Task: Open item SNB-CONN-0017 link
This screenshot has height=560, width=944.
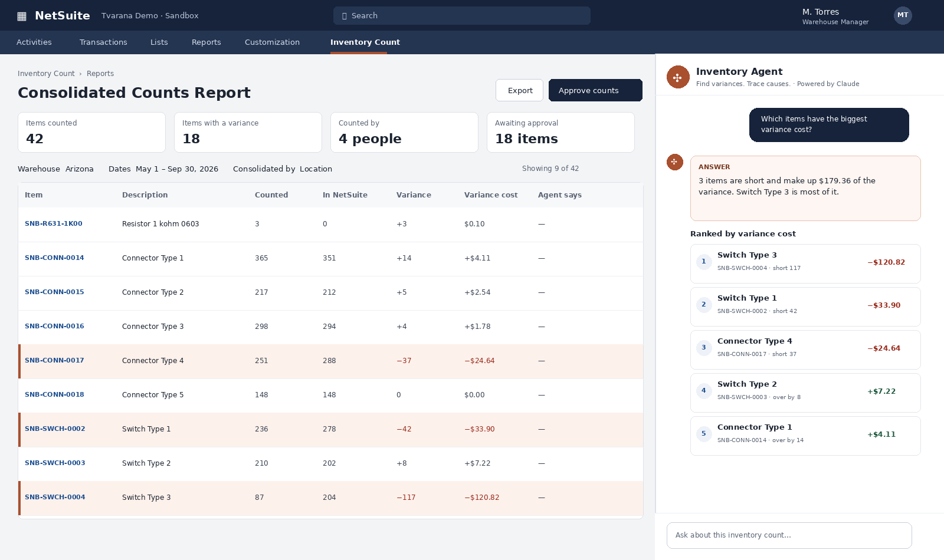Action: (x=54, y=361)
